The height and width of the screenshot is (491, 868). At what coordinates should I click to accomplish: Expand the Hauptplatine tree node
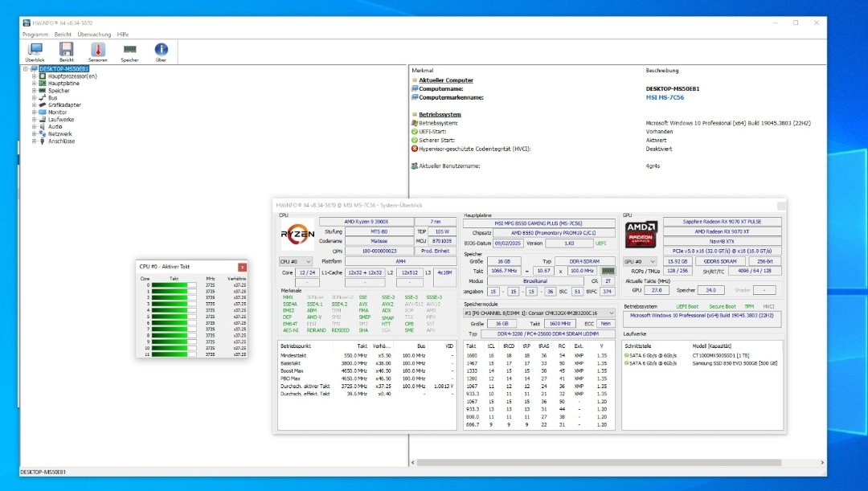(34, 84)
